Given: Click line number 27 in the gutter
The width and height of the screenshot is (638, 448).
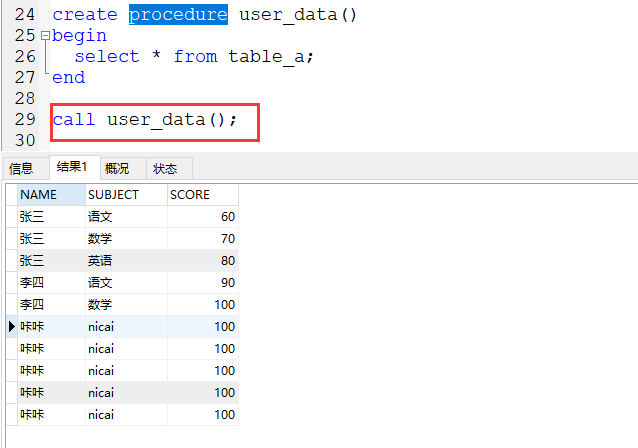Looking at the screenshot, I should pos(25,77).
